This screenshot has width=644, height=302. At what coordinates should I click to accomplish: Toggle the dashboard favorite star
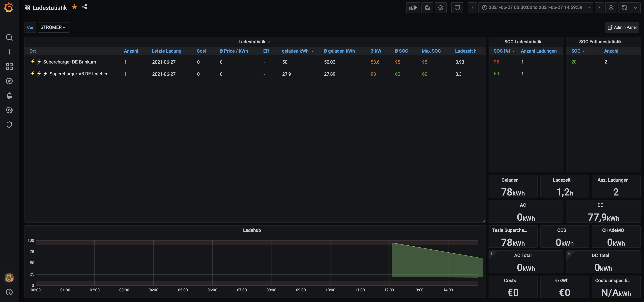click(74, 7)
